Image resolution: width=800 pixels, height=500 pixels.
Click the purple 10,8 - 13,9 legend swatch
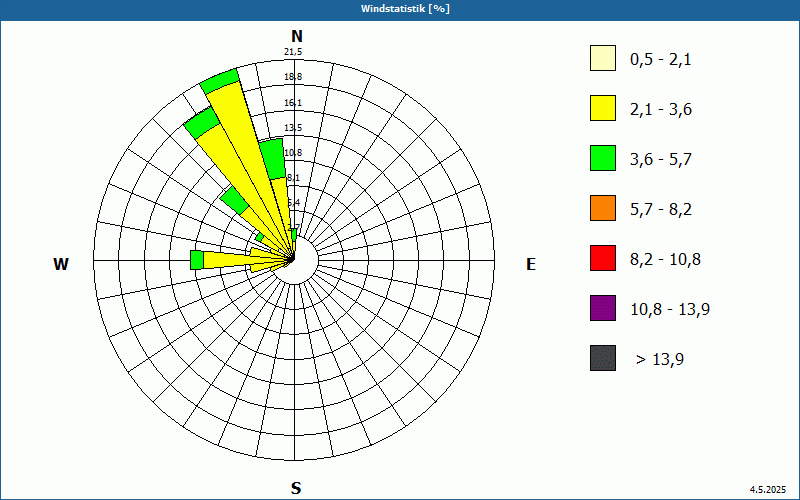[x=603, y=308]
